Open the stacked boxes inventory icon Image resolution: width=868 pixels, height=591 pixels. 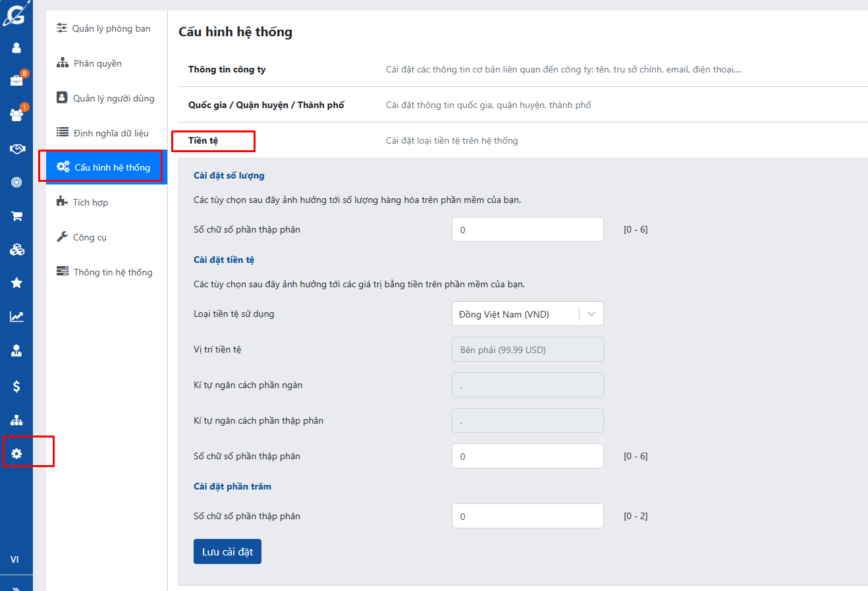16,250
